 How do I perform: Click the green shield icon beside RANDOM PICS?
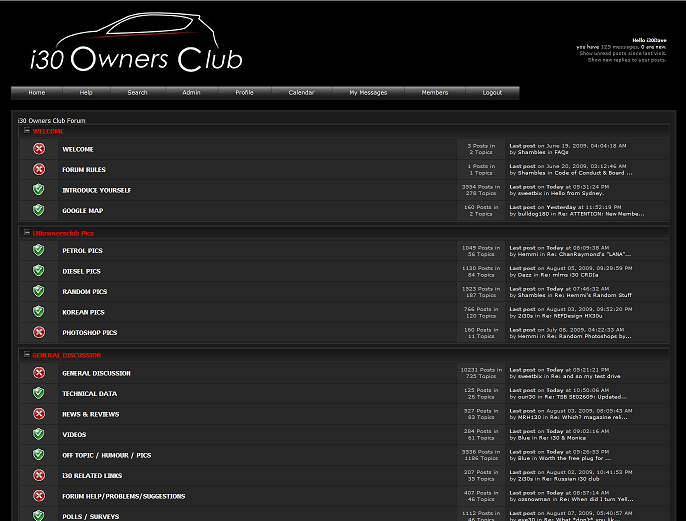(x=38, y=291)
